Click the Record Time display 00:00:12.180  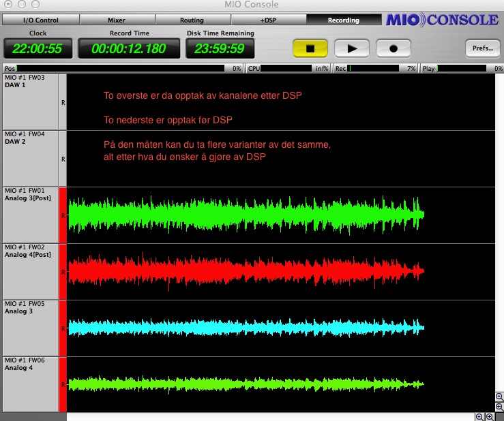(x=129, y=48)
